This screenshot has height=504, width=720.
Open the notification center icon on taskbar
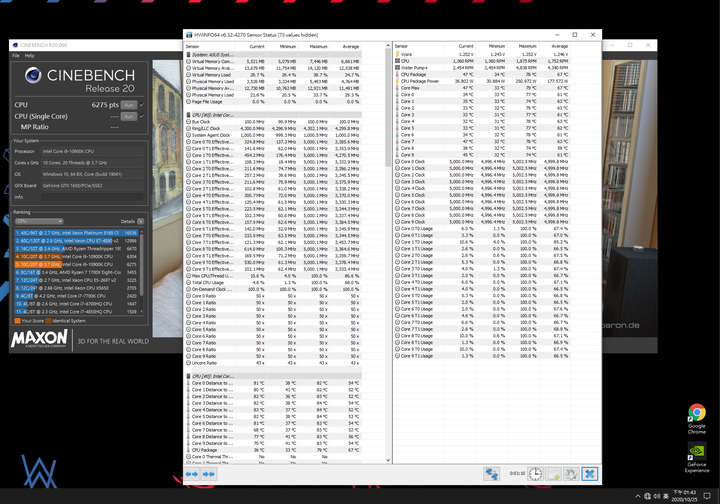707,496
